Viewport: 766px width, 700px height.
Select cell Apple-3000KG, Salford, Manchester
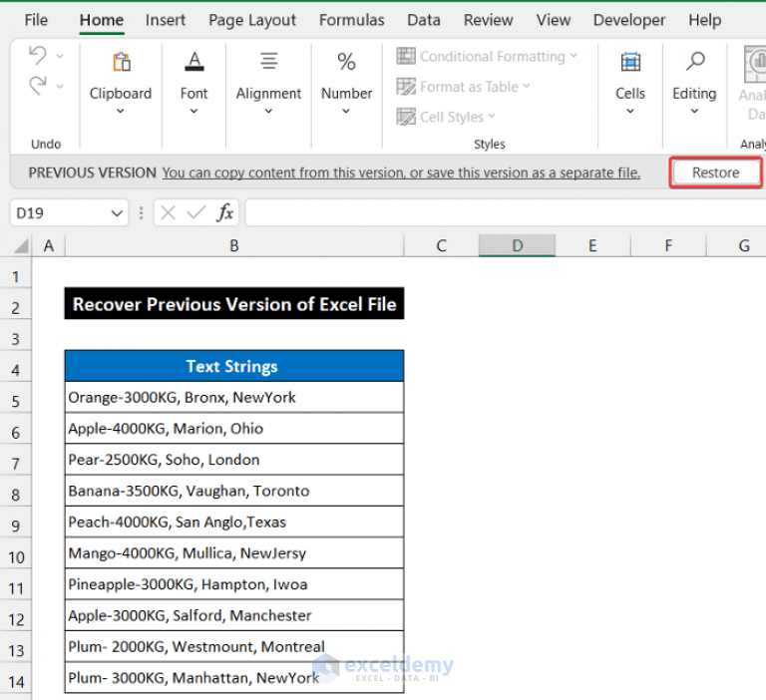click(x=234, y=615)
